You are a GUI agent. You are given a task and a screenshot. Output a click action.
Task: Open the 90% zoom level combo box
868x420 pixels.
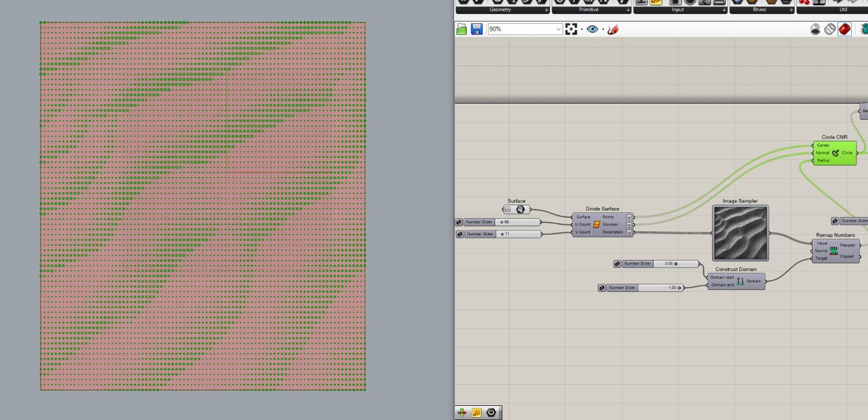(525, 29)
